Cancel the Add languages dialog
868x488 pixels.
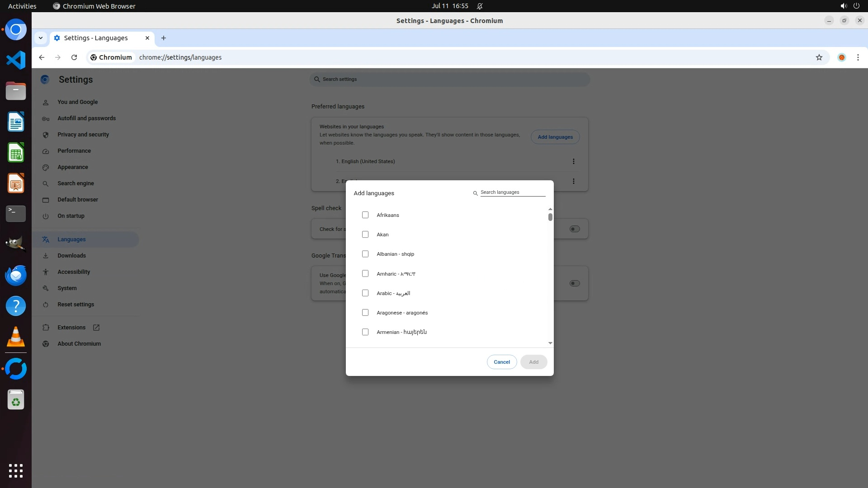(501, 362)
